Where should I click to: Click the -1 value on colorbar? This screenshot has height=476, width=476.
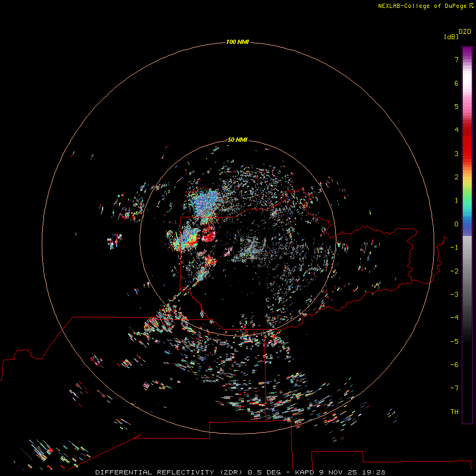click(x=454, y=248)
